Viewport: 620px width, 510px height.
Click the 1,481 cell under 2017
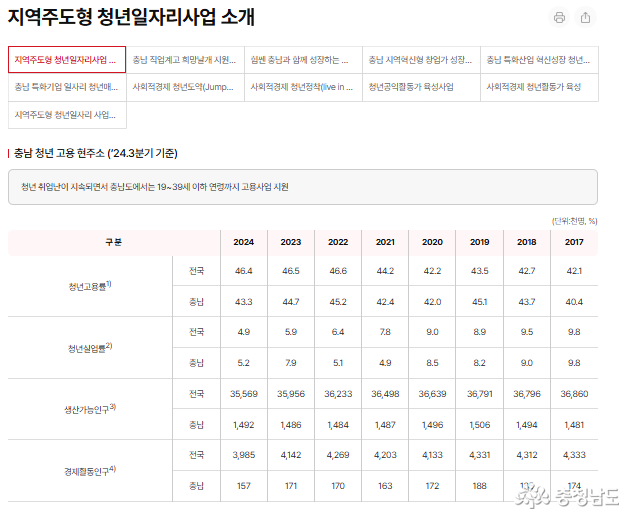click(574, 425)
